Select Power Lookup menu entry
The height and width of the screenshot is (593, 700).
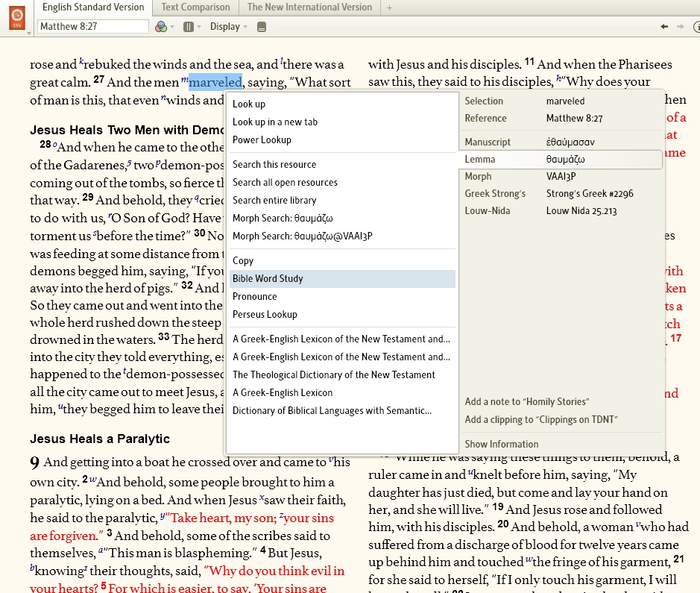(x=341, y=139)
